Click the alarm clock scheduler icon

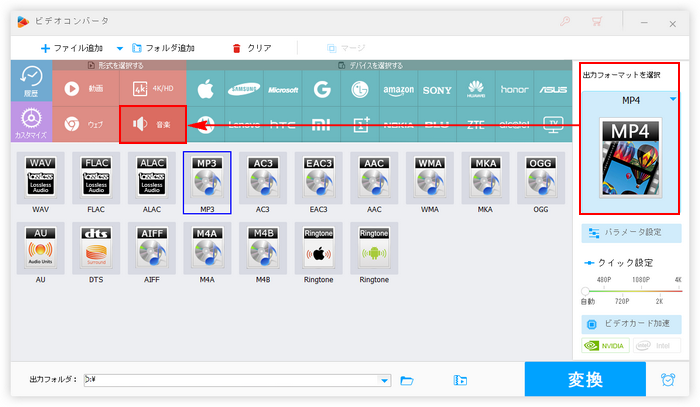click(667, 380)
